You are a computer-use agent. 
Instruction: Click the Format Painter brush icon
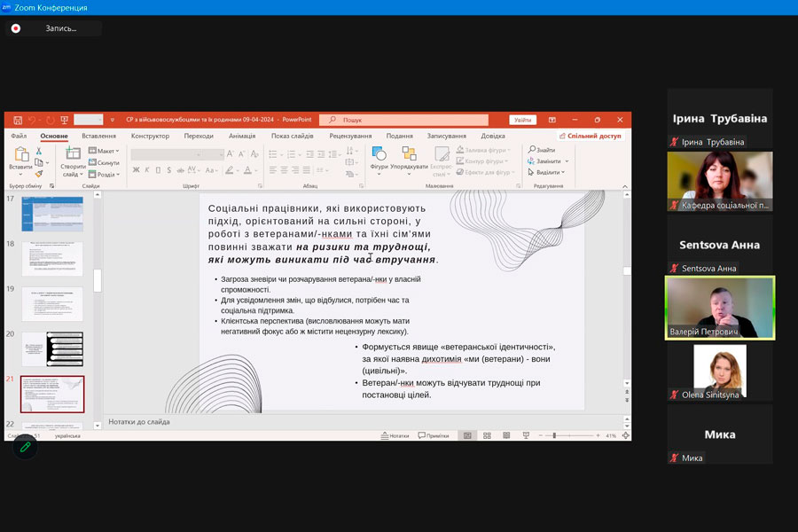tap(40, 174)
